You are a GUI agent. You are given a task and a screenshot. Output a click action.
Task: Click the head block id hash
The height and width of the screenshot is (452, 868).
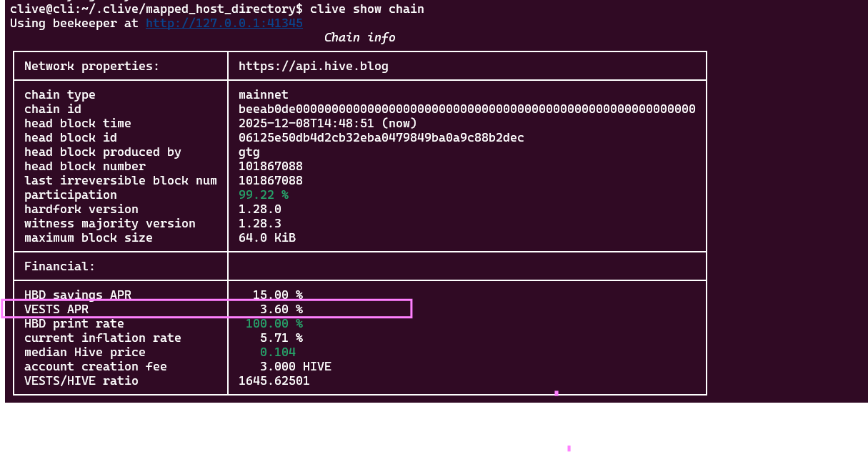pos(381,138)
